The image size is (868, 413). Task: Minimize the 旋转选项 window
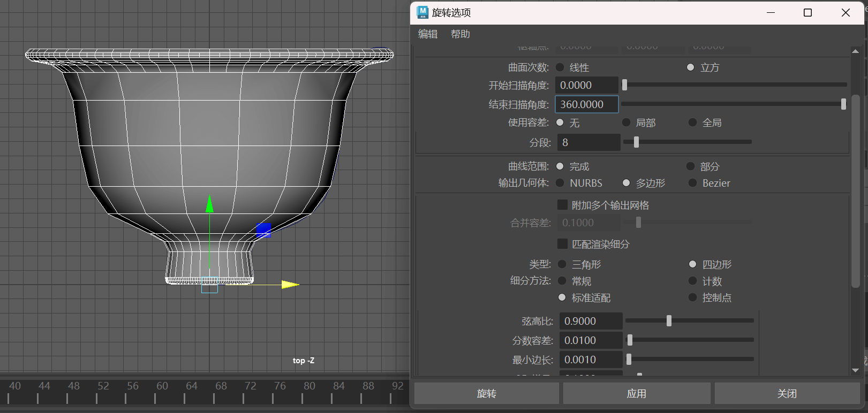coord(771,12)
